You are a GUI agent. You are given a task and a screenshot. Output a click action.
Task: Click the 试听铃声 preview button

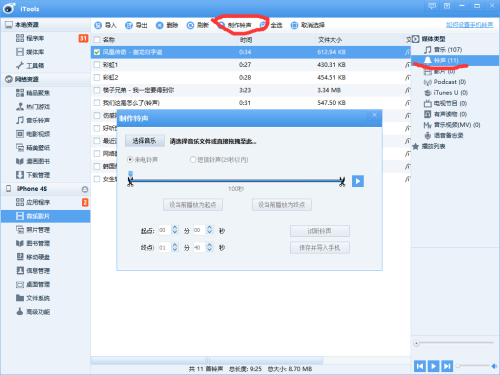320,231
